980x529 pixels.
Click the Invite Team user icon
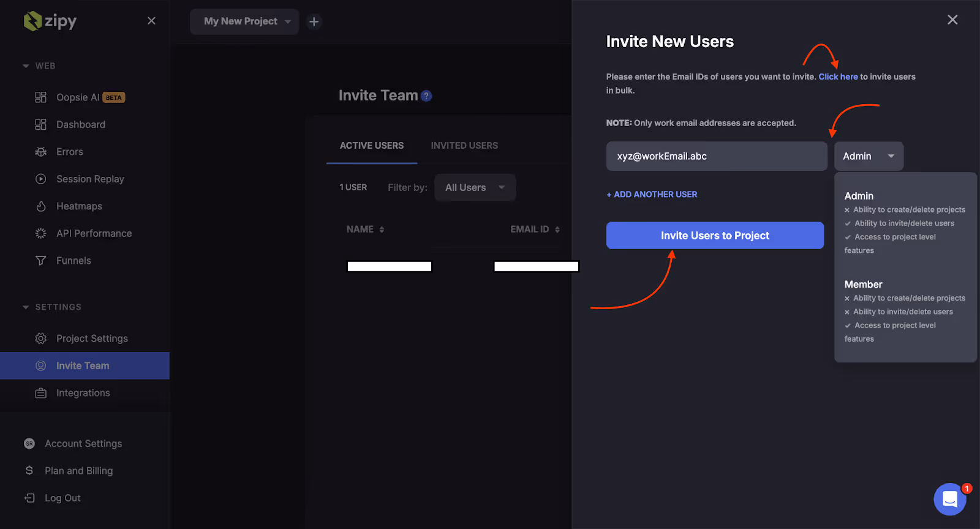[x=40, y=366]
